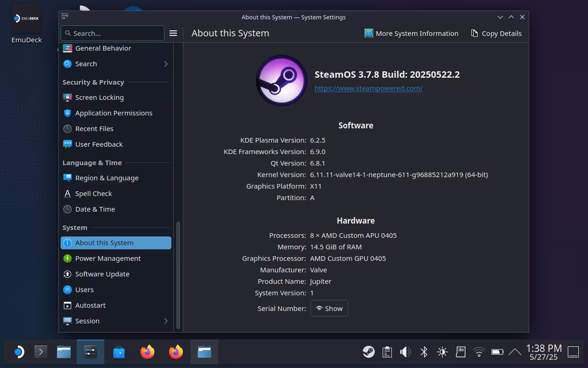Open volume control tray icon
This screenshot has width=588, height=368.
(x=405, y=352)
